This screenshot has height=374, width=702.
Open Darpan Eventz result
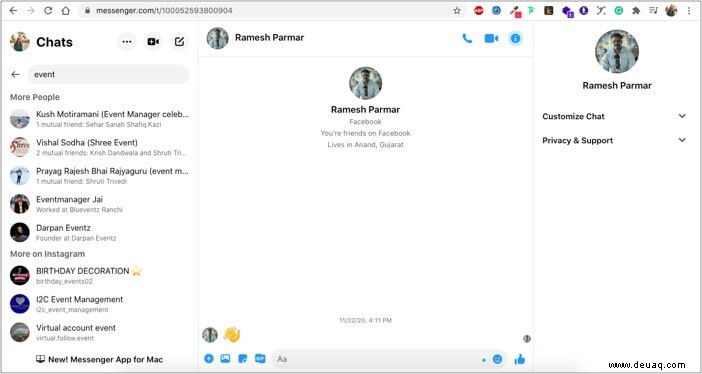(99, 232)
